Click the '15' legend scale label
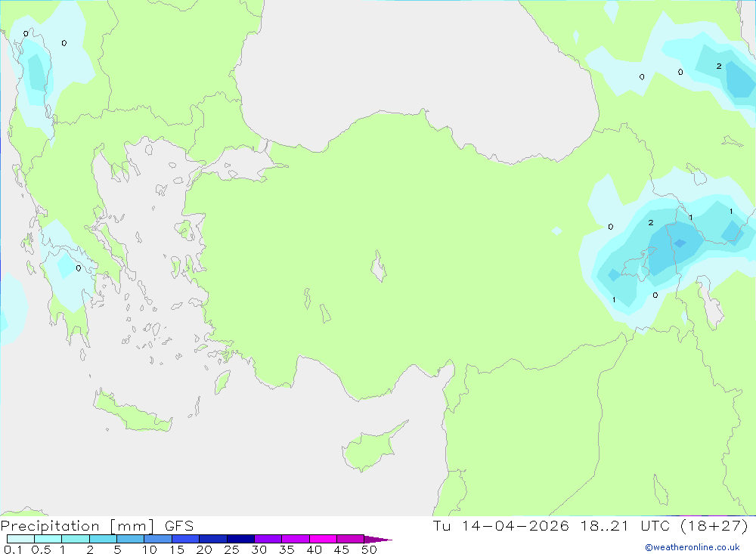Image resolution: width=756 pixels, height=554 pixels. (x=176, y=549)
